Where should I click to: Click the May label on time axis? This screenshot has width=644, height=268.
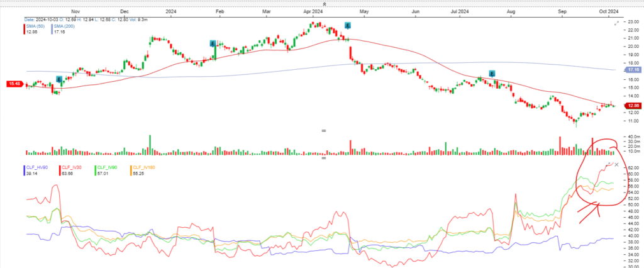364,12
